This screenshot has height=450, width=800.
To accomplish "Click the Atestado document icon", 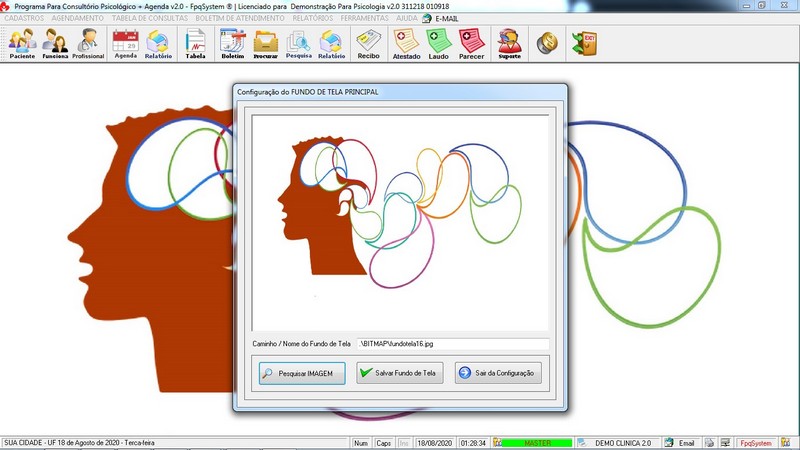I will pyautogui.click(x=406, y=44).
